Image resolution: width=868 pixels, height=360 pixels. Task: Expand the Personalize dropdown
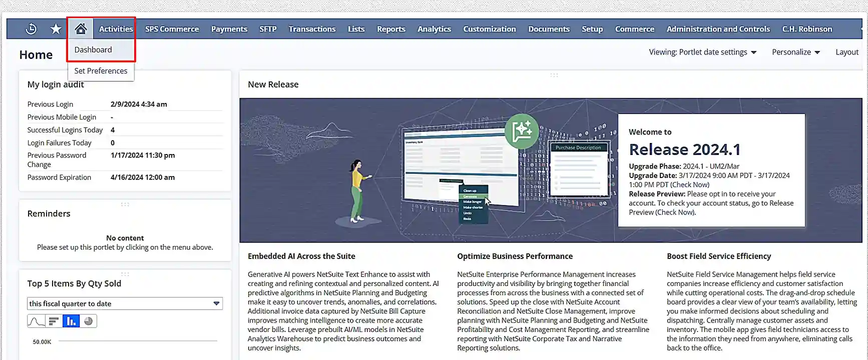tap(796, 52)
